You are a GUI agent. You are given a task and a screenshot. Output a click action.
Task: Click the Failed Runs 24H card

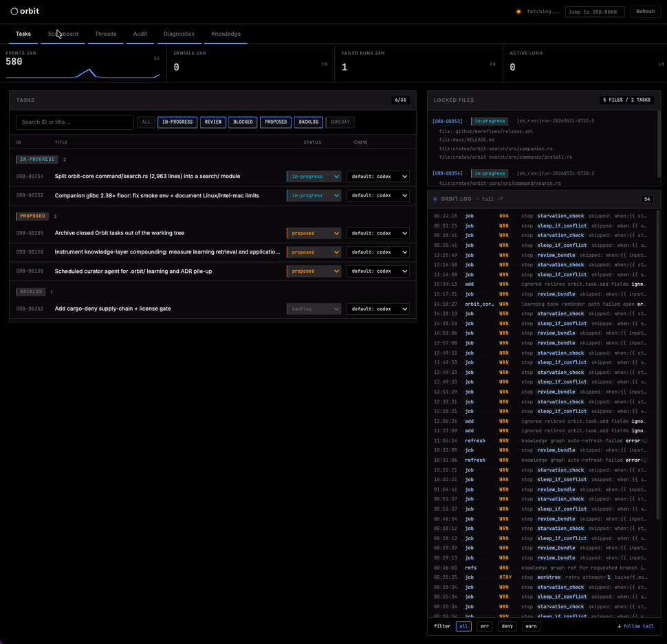[419, 64]
